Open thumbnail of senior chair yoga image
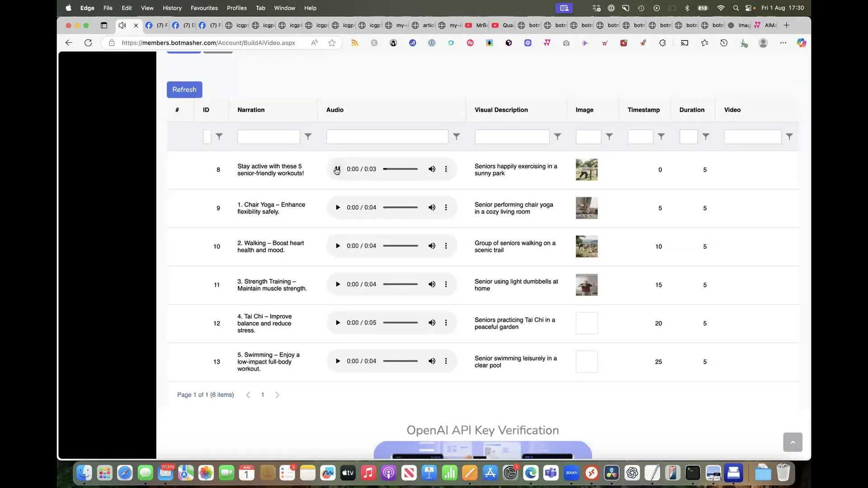This screenshot has height=488, width=868. point(587,208)
